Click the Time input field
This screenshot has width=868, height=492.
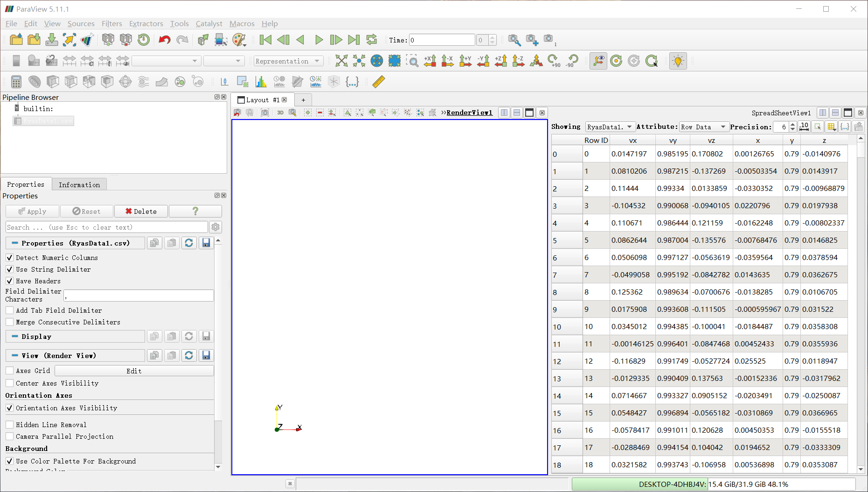point(442,40)
